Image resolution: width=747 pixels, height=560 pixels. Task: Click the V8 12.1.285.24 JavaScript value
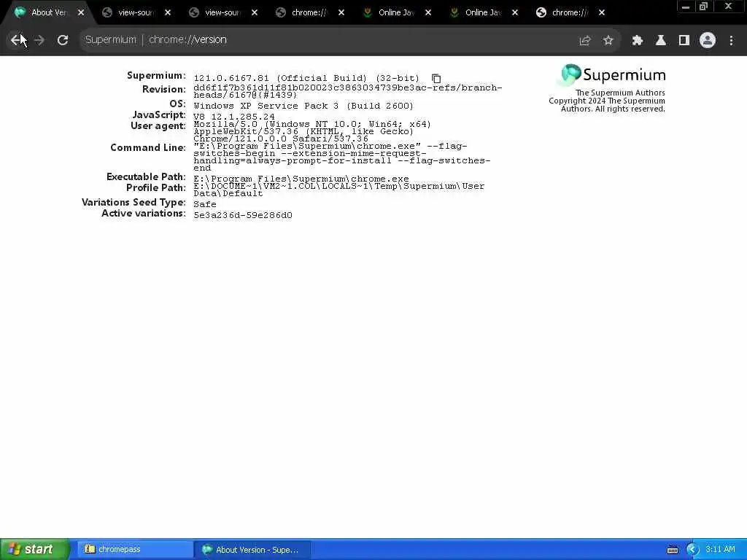point(234,117)
